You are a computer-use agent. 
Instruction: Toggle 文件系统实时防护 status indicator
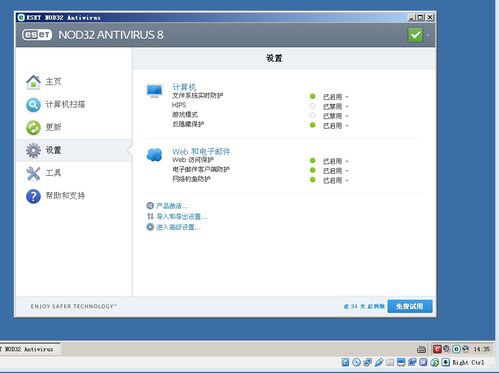pos(312,96)
